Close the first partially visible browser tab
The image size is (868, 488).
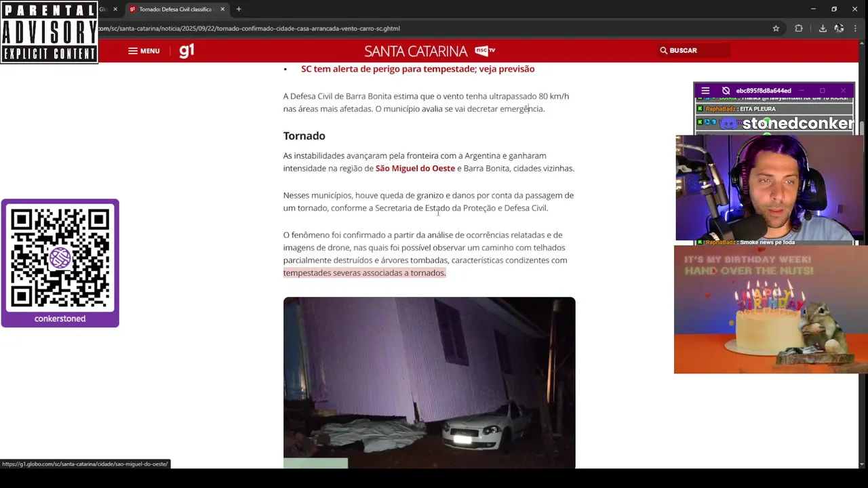point(115,9)
